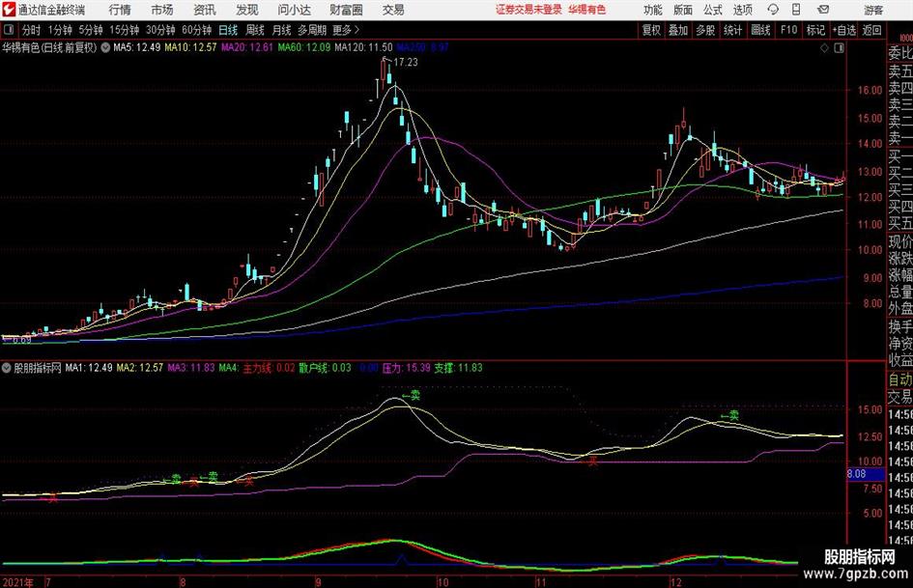Open the 市场 menu
Screen dimensions: 913x588
[x=162, y=10]
